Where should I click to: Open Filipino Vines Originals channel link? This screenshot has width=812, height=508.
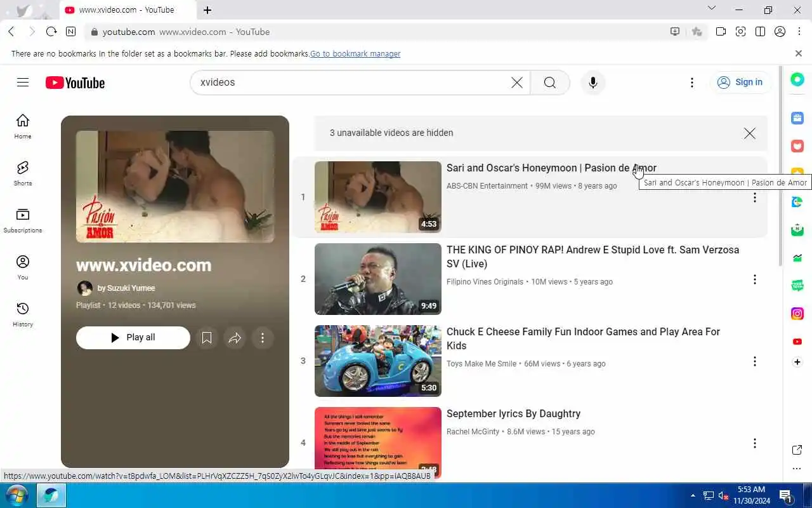[485, 282]
